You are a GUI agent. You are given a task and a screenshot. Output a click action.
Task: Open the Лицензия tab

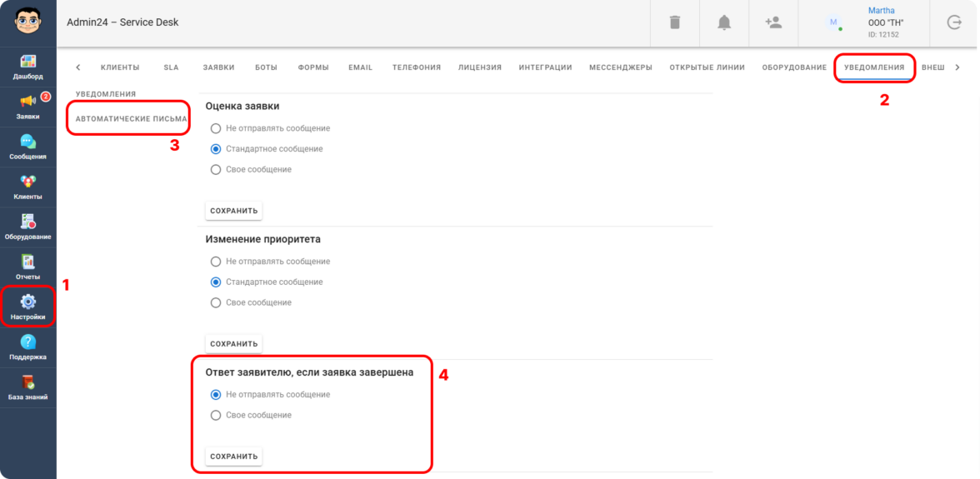click(x=480, y=67)
